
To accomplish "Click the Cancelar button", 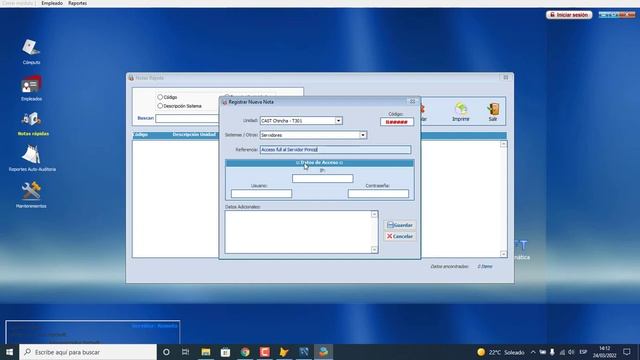I will [400, 236].
